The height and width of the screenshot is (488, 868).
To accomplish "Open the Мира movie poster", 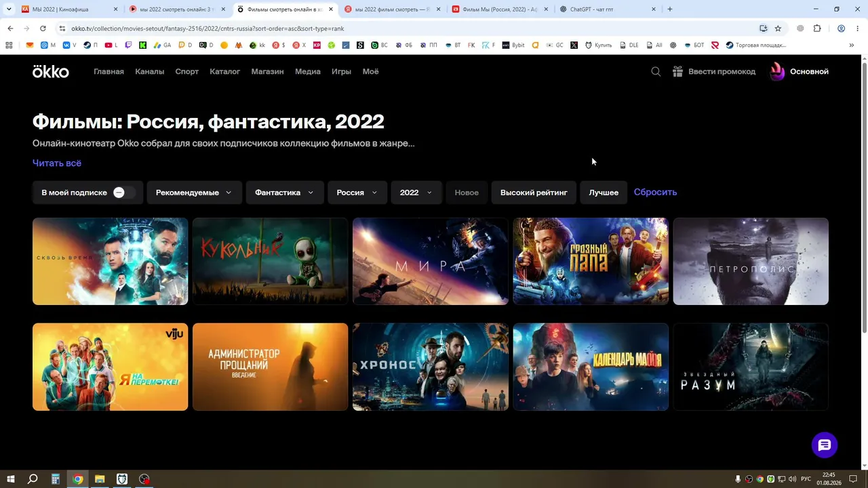I will click(x=430, y=261).
